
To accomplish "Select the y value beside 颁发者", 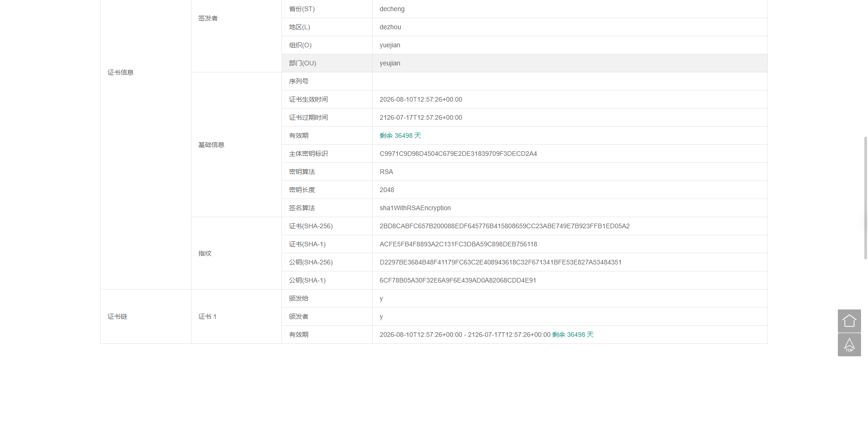I will coord(381,316).
